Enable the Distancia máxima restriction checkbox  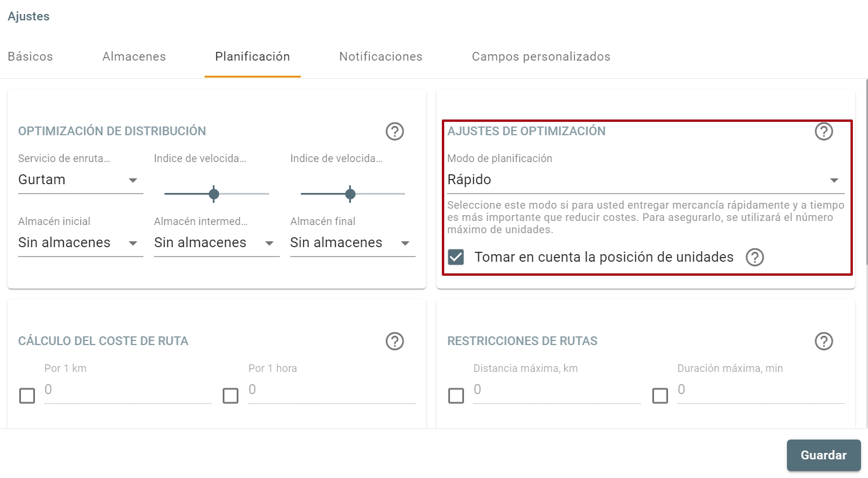(x=456, y=395)
